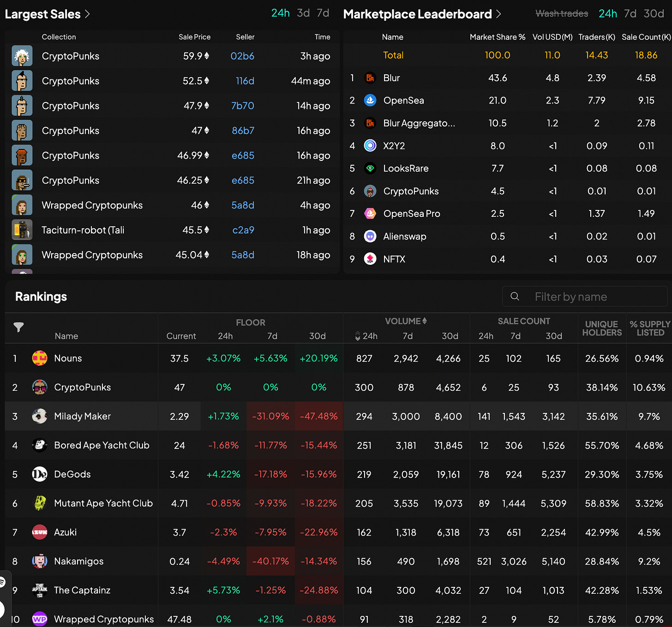Click Nouns 30d floor change +20.19%

click(318, 358)
